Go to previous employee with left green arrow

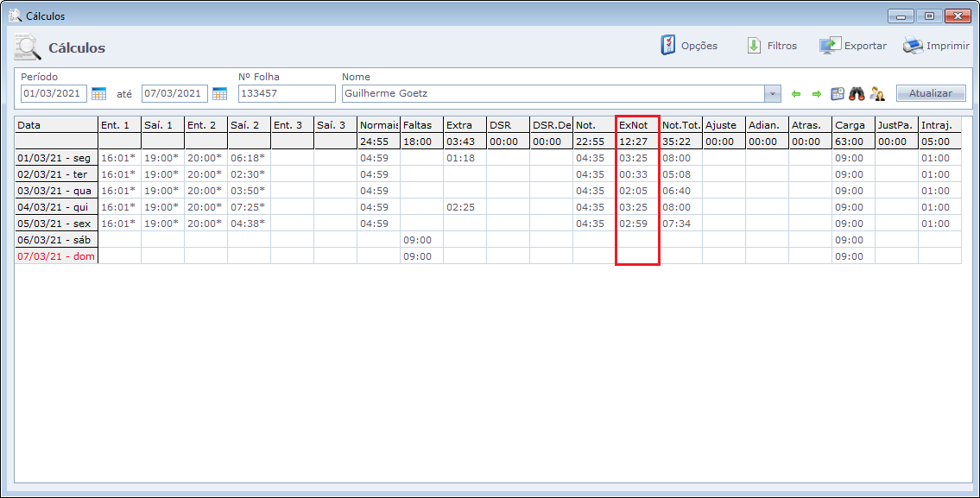(x=796, y=93)
